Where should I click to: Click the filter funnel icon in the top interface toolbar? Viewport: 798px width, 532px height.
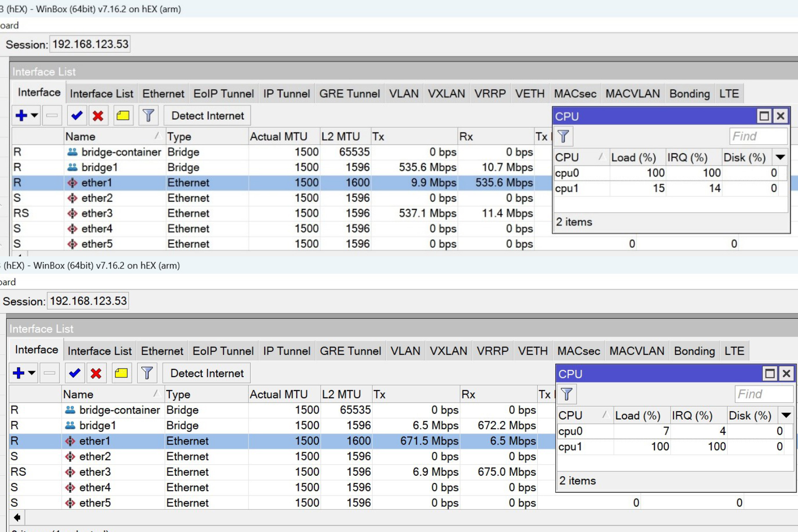(x=148, y=116)
